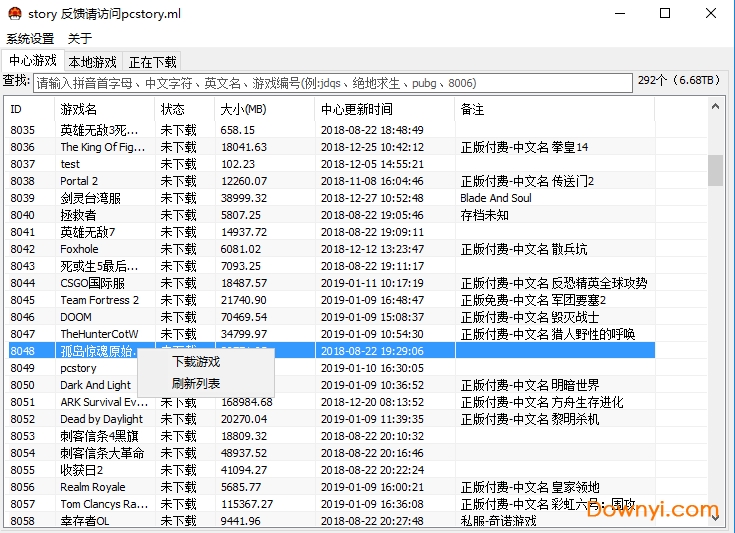735x533 pixels.
Task: Select the ARK Survival Ev… game row
Action: click(331, 402)
